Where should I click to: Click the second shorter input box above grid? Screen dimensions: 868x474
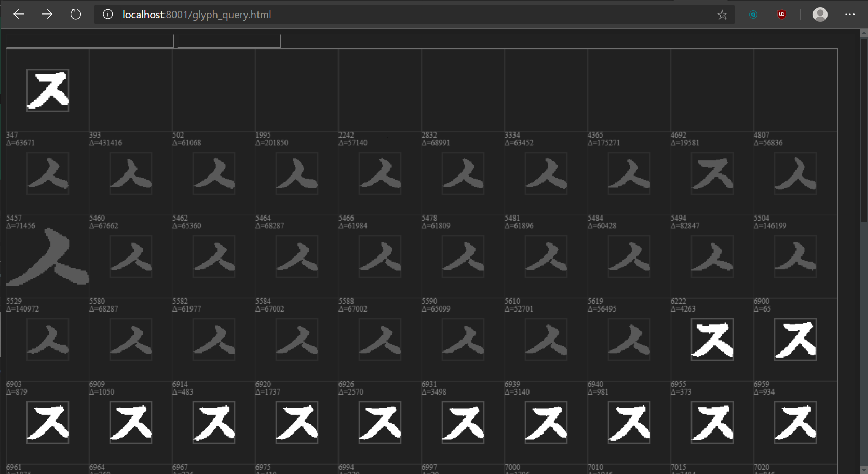[229, 41]
